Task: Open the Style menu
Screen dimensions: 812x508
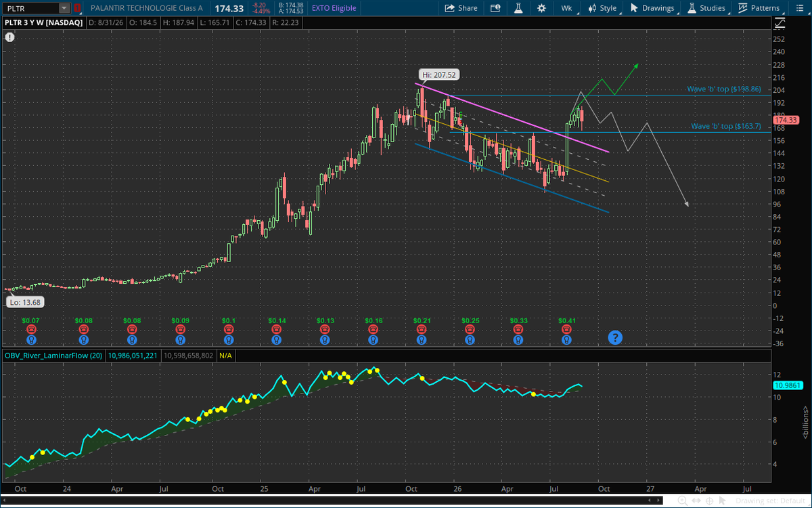Action: point(602,8)
